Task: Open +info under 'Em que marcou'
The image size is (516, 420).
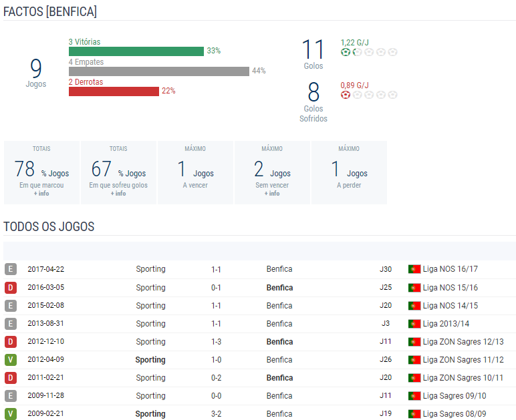Action: point(41,194)
